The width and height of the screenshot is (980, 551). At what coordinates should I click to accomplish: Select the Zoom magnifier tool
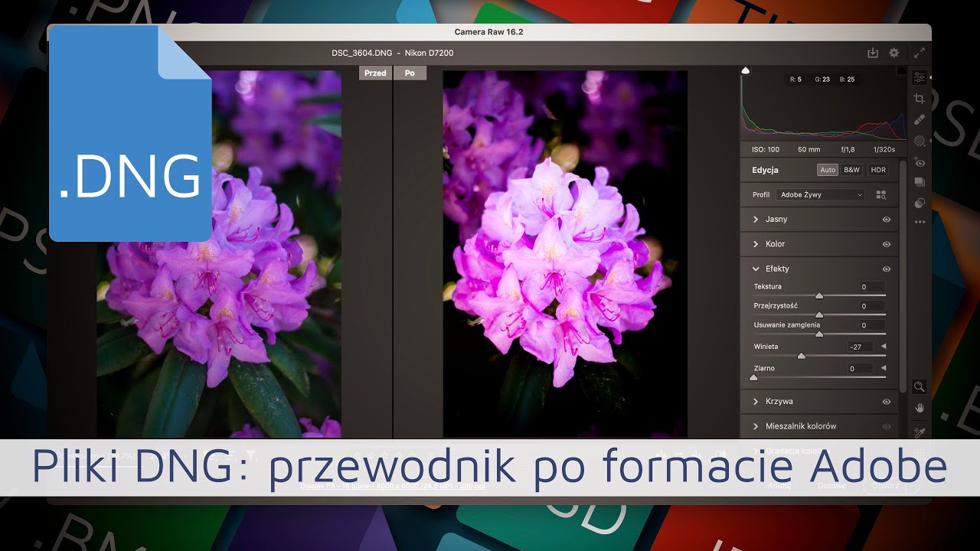tap(920, 387)
